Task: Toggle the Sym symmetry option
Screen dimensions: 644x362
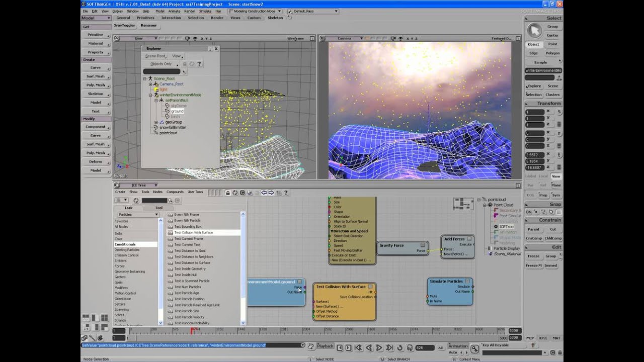Action: [555, 195]
